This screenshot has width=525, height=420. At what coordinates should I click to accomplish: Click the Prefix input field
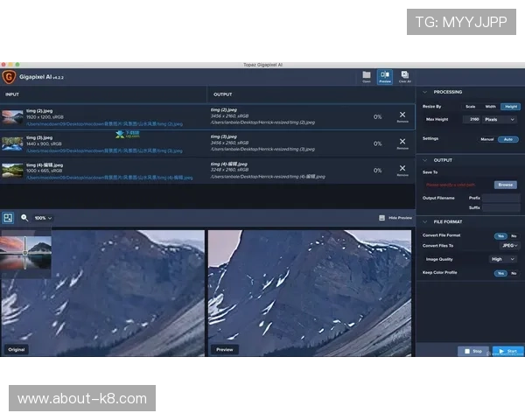501,198
